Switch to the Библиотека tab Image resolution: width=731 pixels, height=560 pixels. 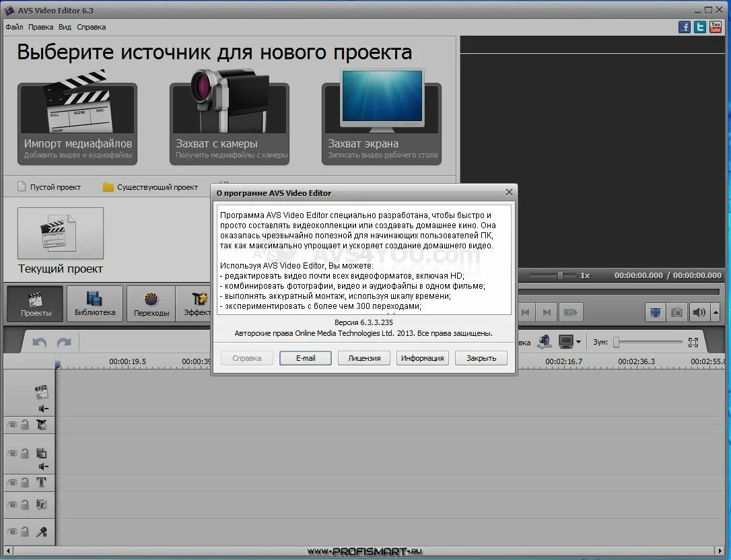coord(95,304)
